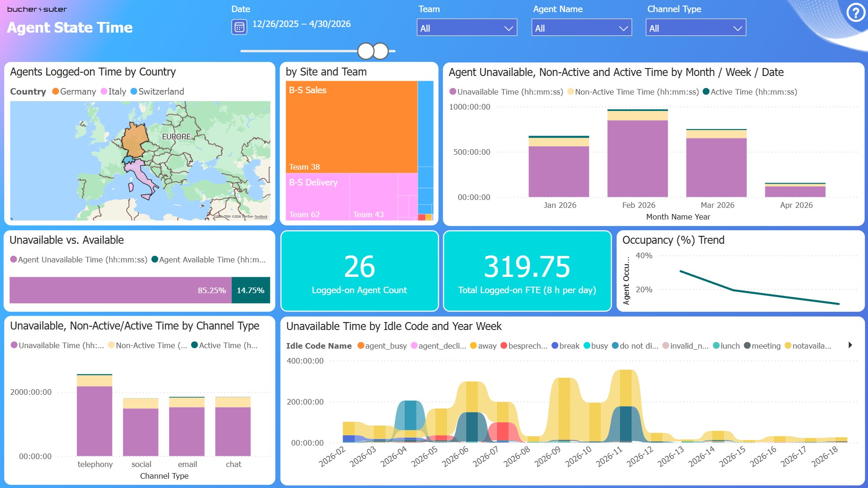Select the Feb 2026 unavailable time bar
Image resolution: width=868 pixels, height=488 pixels.
point(638,158)
